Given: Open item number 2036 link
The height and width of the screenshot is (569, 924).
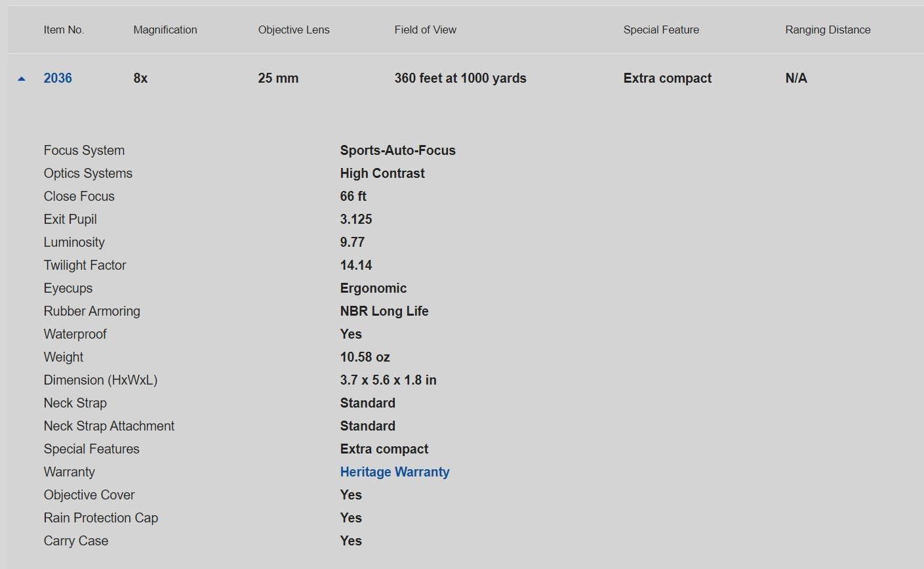Looking at the screenshot, I should (x=58, y=78).
